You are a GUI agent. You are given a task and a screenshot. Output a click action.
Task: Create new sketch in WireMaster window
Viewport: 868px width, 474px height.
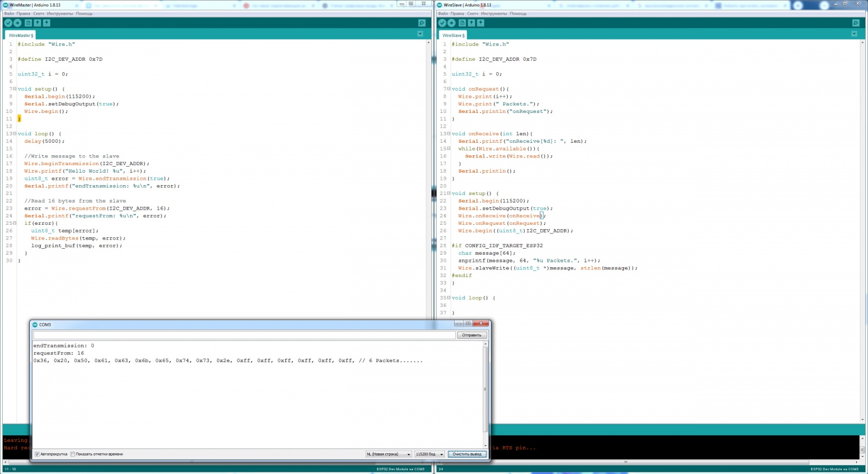[x=28, y=23]
